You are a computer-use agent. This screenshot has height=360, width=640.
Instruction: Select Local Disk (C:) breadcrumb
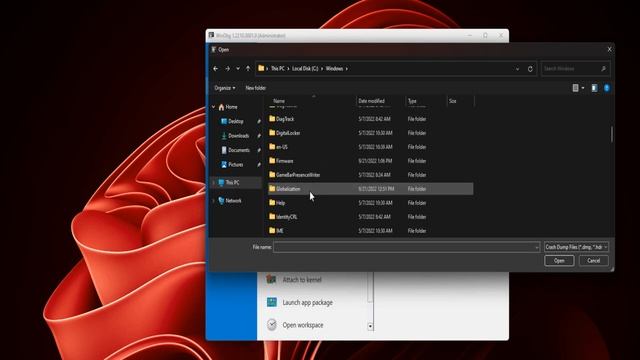305,69
